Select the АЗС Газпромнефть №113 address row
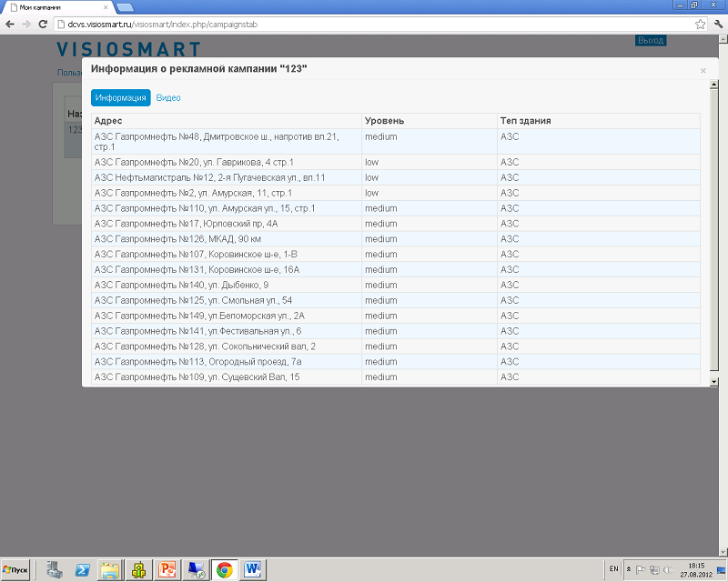This screenshot has width=728, height=582. pos(396,361)
